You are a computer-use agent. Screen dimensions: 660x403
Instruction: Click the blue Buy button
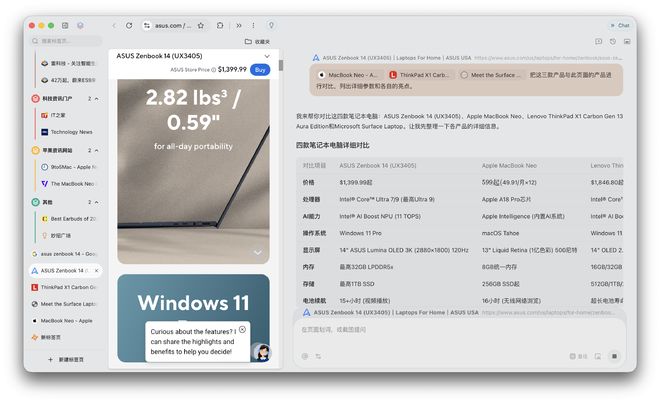click(260, 70)
